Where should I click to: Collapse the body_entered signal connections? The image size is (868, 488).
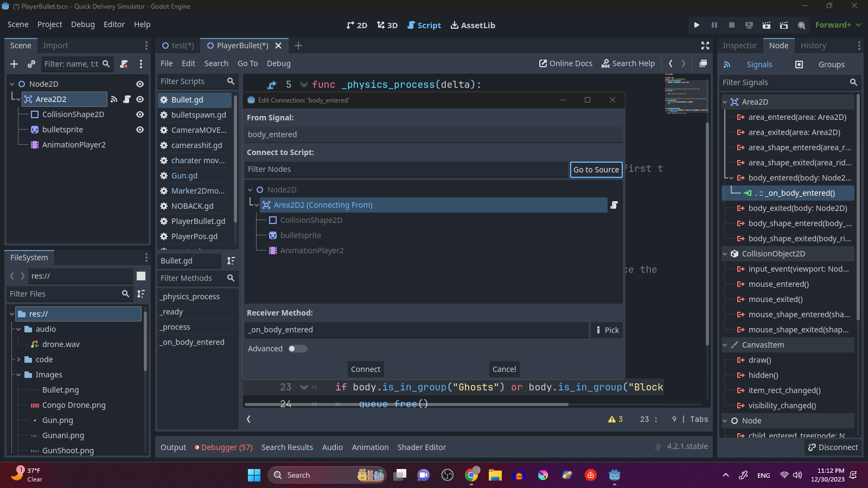[x=731, y=178]
